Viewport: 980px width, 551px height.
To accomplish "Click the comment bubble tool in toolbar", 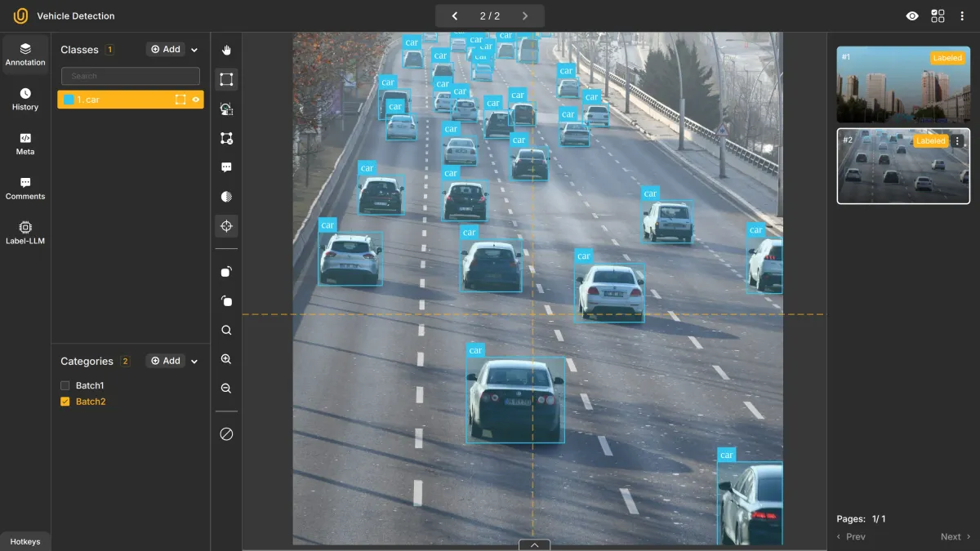I will pyautogui.click(x=226, y=167).
